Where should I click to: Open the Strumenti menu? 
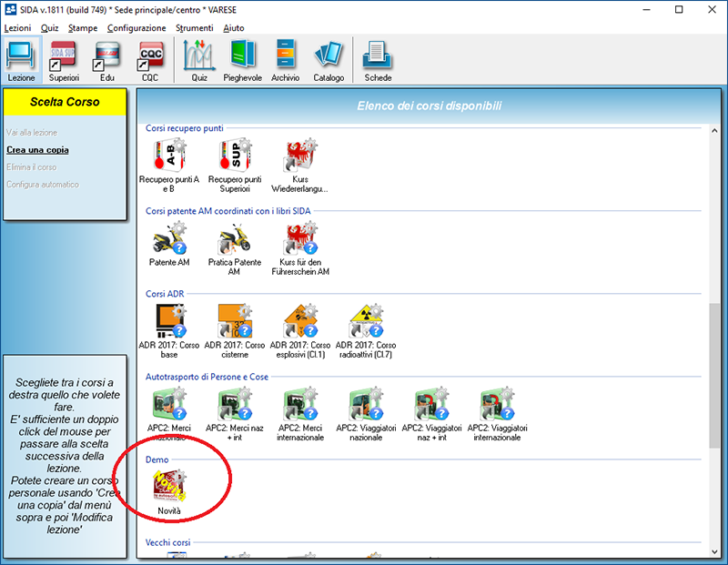pyautogui.click(x=195, y=28)
